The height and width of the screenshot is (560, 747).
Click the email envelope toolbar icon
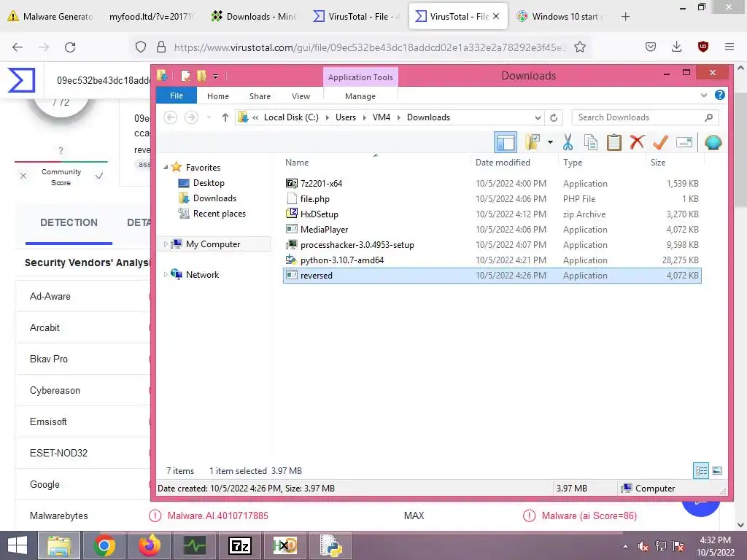point(684,142)
